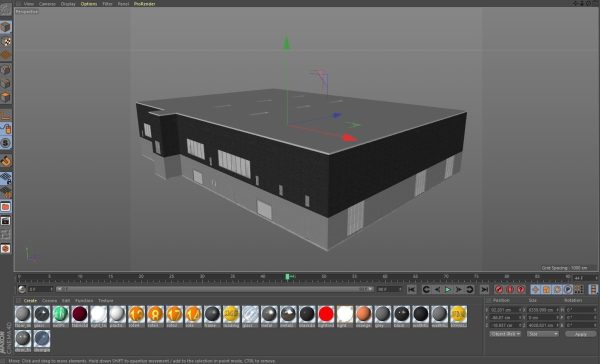Viewport: 600px width, 364px height.
Task: Open the ProRender menu
Action: [144, 4]
